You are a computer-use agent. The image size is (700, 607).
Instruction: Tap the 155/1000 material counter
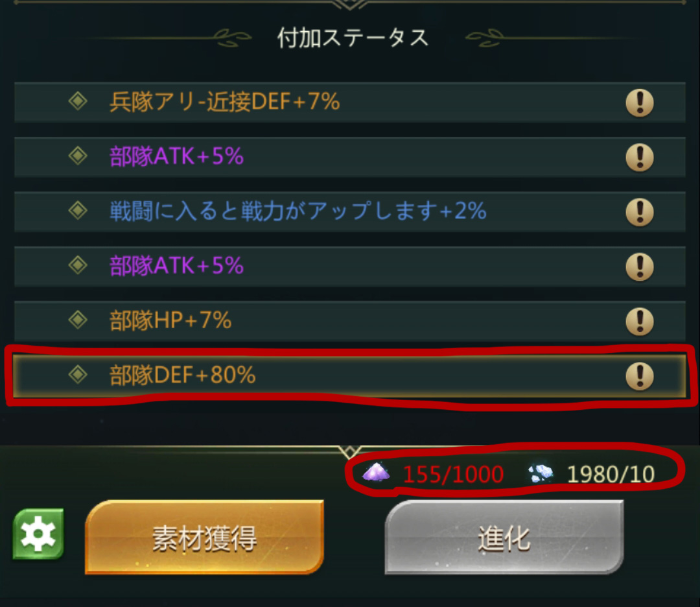[453, 474]
